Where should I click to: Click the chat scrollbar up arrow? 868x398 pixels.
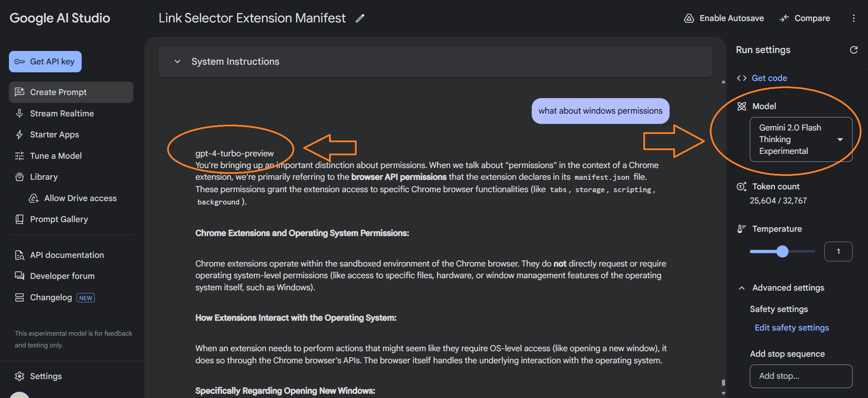(x=723, y=82)
